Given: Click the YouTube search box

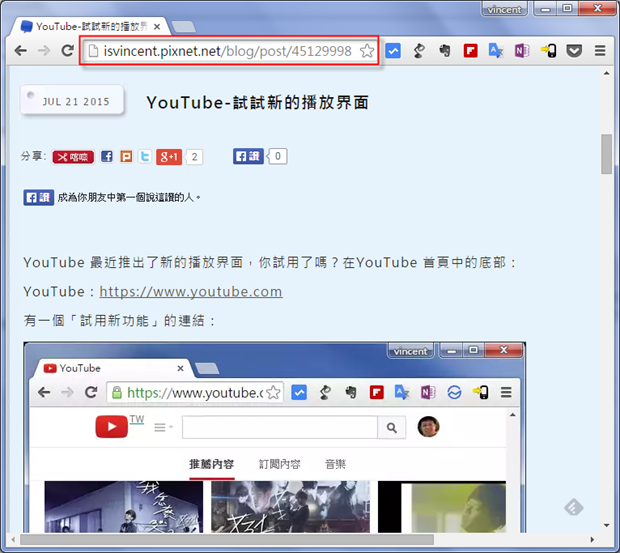Looking at the screenshot, I should pos(280,427).
